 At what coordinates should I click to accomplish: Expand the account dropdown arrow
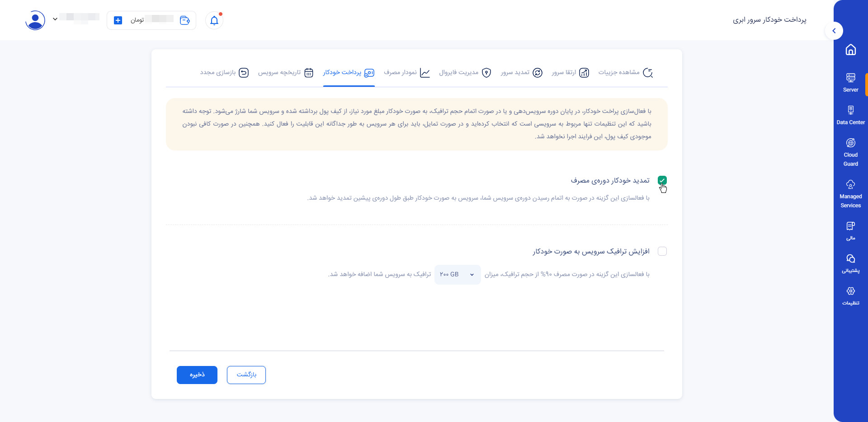click(55, 19)
